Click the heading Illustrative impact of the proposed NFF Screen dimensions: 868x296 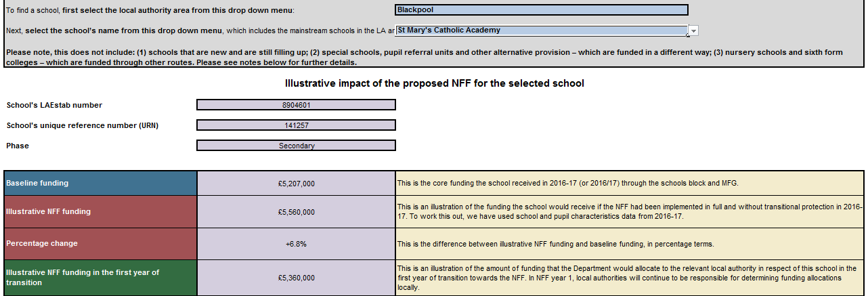434,83
